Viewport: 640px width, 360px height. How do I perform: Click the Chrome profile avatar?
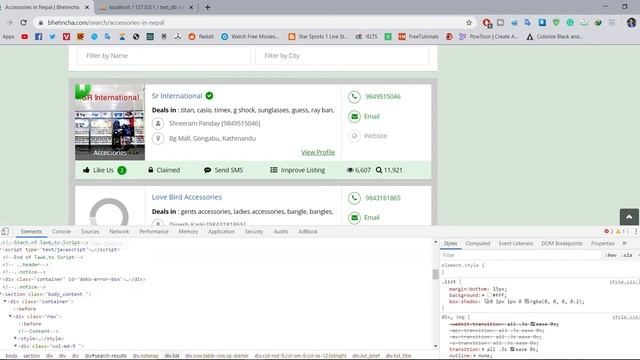(631, 23)
